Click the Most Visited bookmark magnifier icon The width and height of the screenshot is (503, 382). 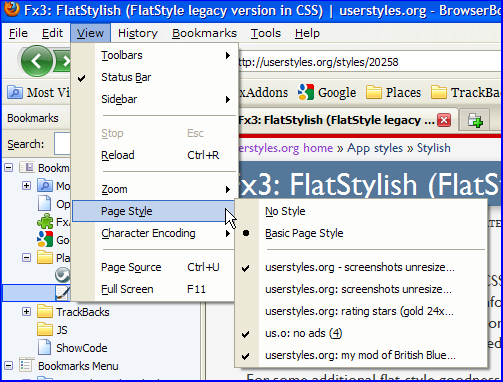pos(15,92)
